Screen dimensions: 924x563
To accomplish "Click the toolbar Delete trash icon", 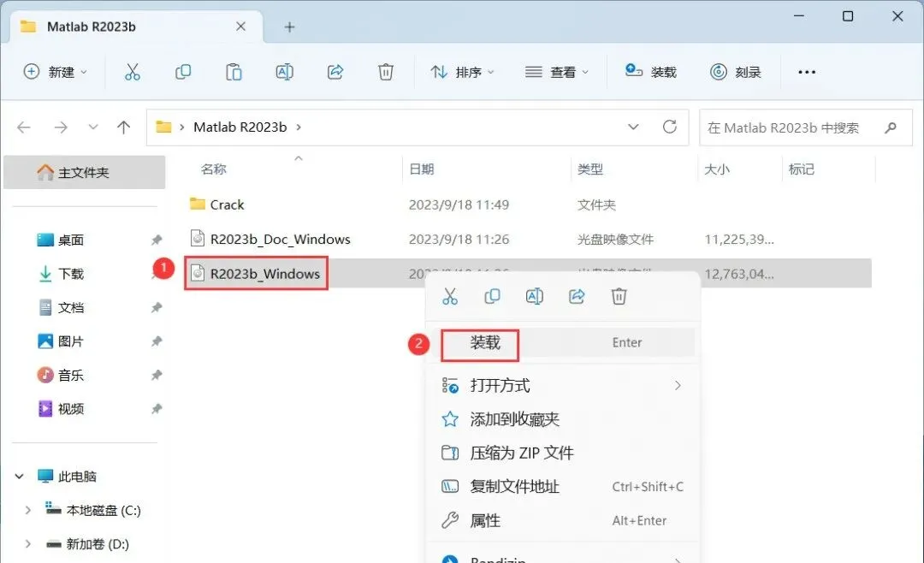I will pyautogui.click(x=386, y=72).
